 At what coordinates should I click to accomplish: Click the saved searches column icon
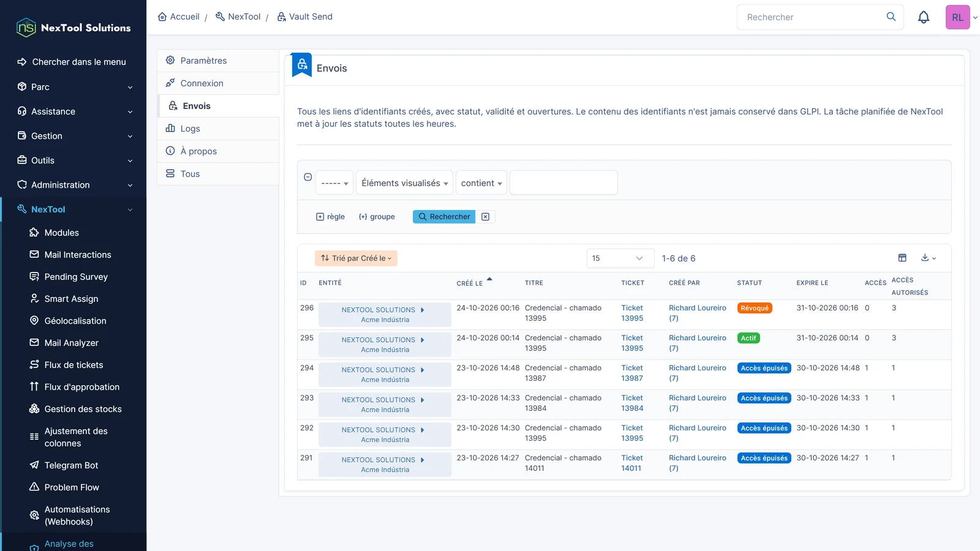902,258
